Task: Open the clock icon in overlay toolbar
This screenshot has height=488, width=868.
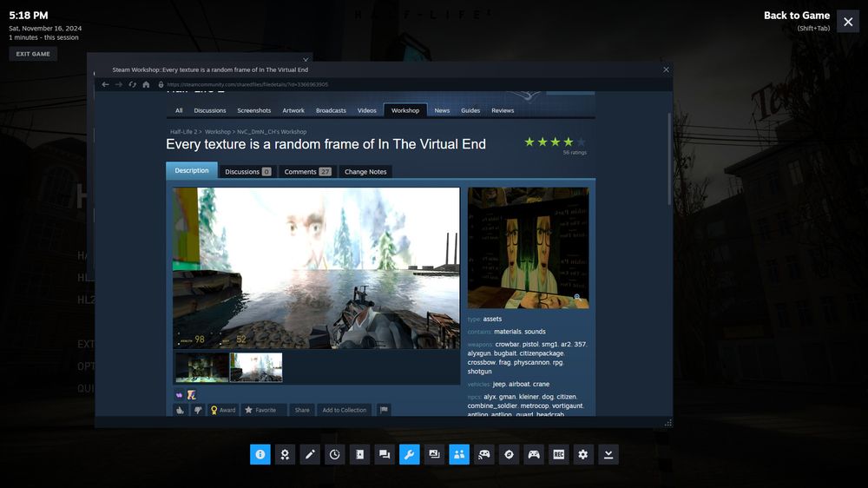Action: (335, 454)
